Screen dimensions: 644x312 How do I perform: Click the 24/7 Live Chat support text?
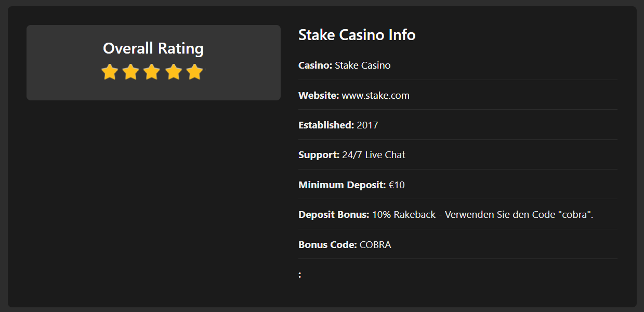pyautogui.click(x=373, y=155)
